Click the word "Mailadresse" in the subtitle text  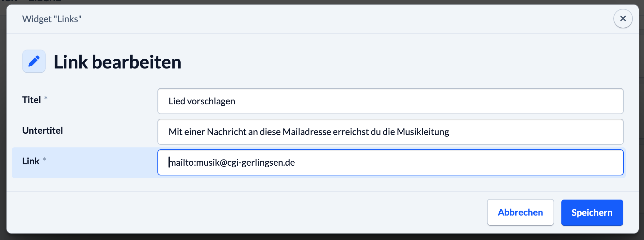tap(307, 132)
